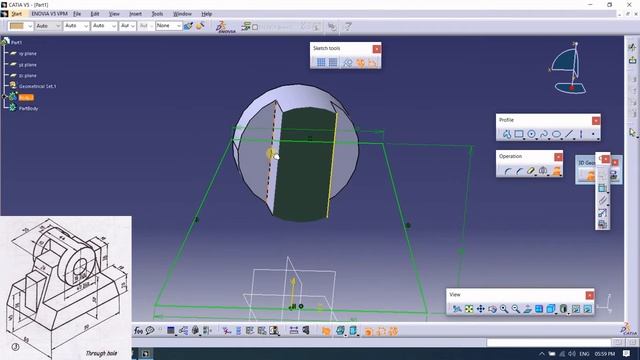The width and height of the screenshot is (640, 360).
Task: Click the Exit workbench icon on right toolbar
Action: tap(632, 60)
